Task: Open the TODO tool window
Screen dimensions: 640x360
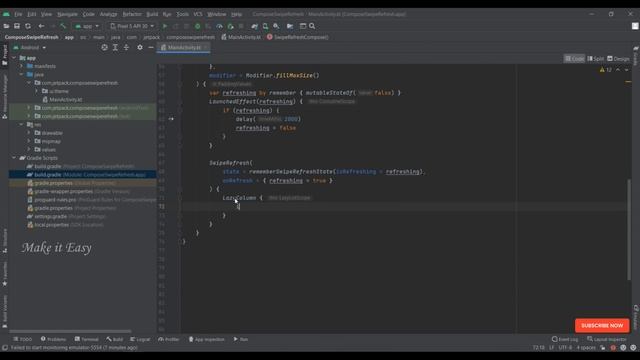Action: [22, 340]
